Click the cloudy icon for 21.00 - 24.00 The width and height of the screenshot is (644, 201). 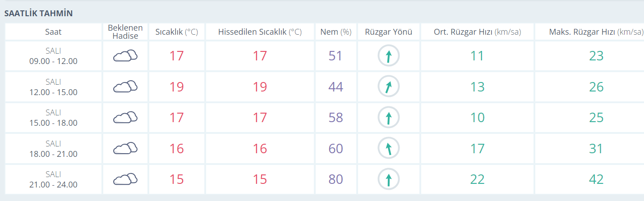[x=125, y=179]
